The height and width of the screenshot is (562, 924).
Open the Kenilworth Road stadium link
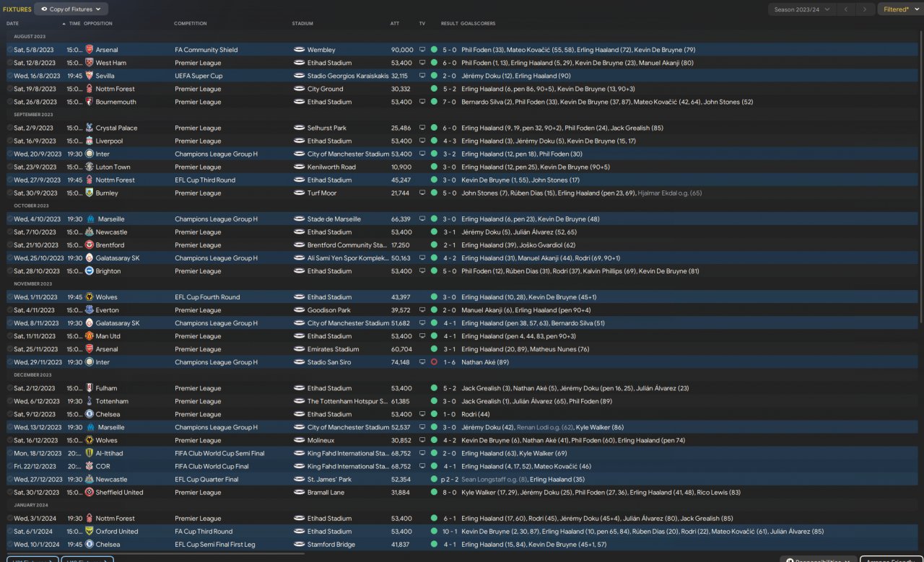click(x=331, y=167)
